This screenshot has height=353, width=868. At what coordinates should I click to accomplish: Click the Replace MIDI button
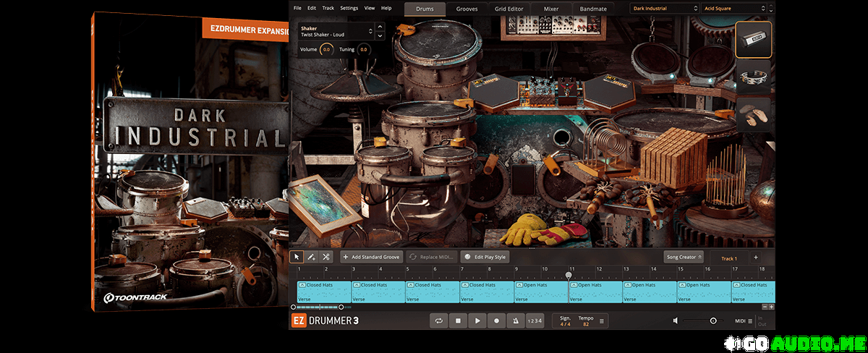pyautogui.click(x=432, y=257)
